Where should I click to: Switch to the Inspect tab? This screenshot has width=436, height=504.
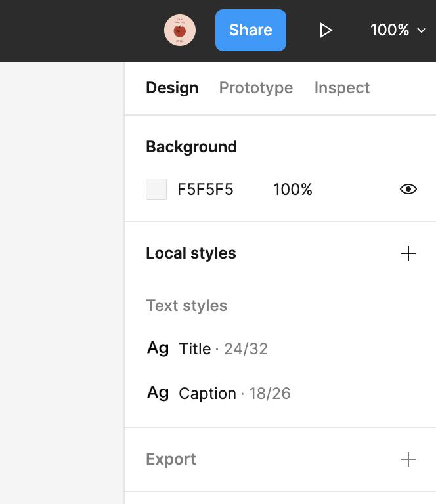point(342,88)
